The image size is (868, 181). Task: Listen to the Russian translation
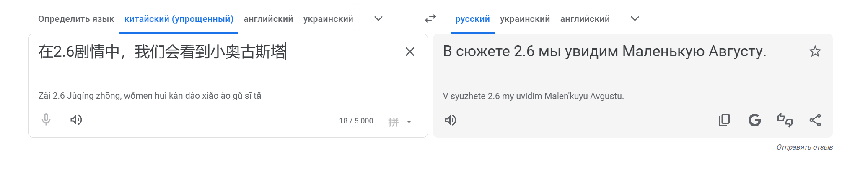pos(450,121)
